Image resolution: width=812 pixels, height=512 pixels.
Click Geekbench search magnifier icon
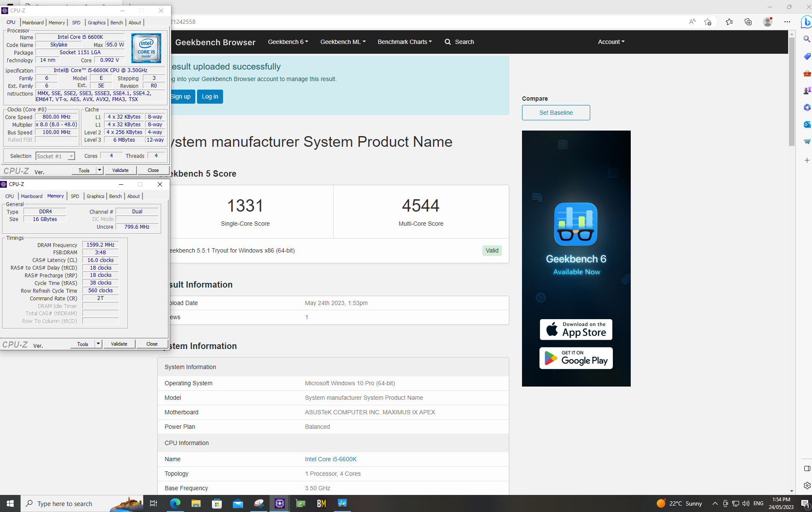[x=448, y=42]
